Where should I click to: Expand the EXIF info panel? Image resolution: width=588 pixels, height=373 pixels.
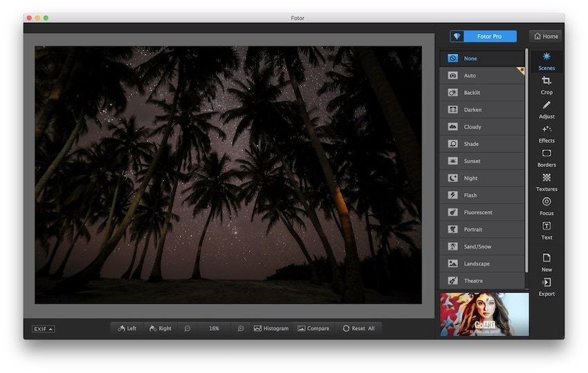click(43, 329)
